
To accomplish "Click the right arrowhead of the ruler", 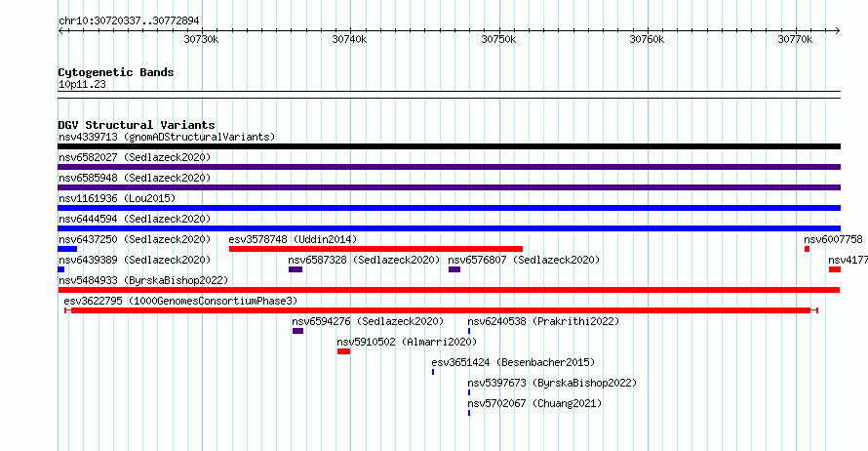I will pos(837,30).
